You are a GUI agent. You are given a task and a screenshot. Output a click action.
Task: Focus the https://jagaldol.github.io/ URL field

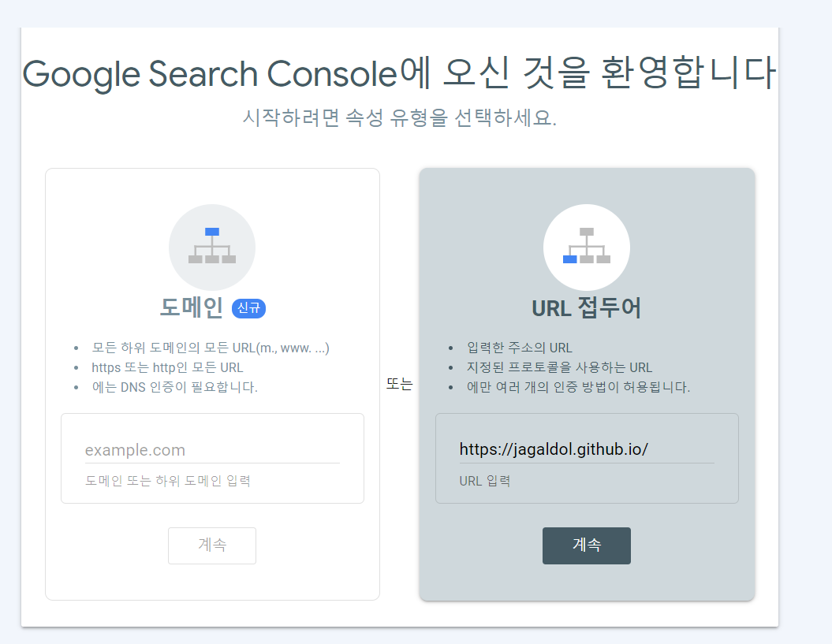[586, 449]
